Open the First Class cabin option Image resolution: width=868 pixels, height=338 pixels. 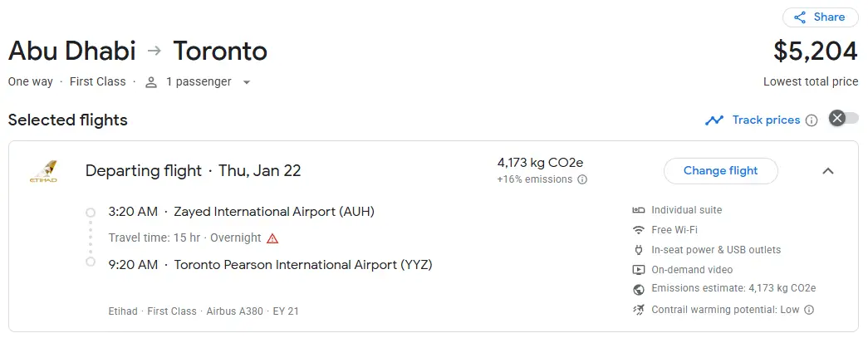(98, 81)
